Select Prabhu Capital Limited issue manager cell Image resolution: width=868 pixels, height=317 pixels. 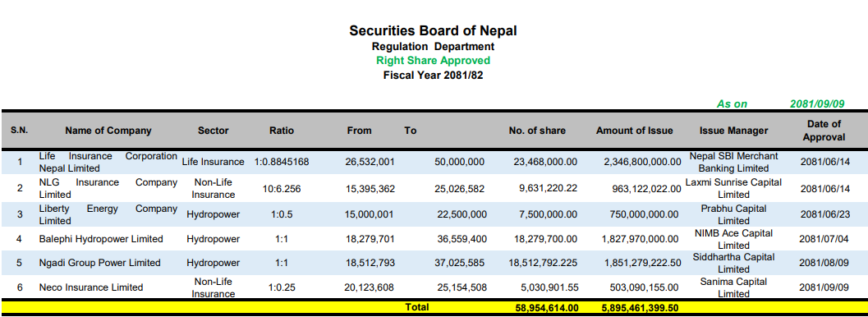point(733,214)
